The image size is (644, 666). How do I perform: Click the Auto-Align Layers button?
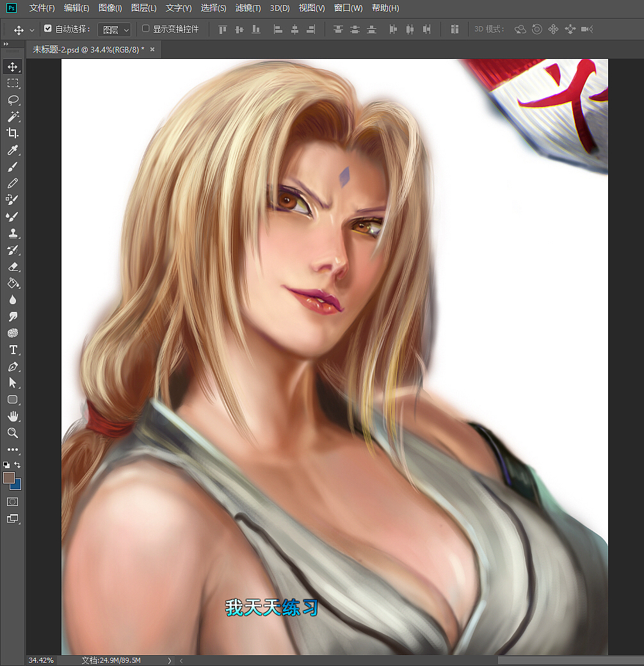click(x=455, y=29)
